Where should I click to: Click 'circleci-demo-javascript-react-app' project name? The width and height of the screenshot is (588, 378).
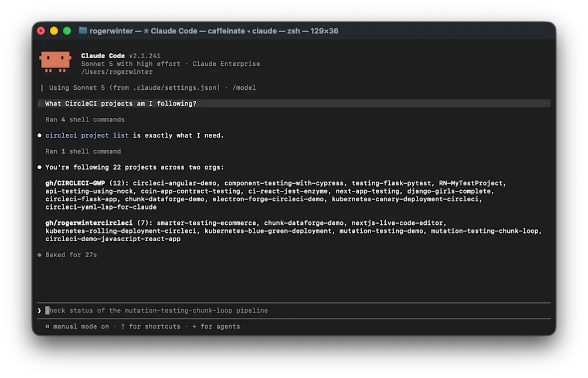tap(113, 239)
